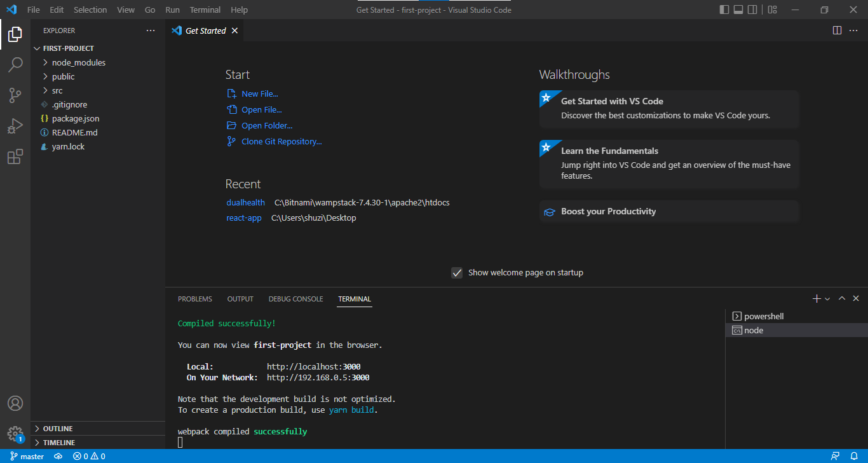This screenshot has width=868, height=463.
Task: Open the package.json file
Action: coord(98,118)
